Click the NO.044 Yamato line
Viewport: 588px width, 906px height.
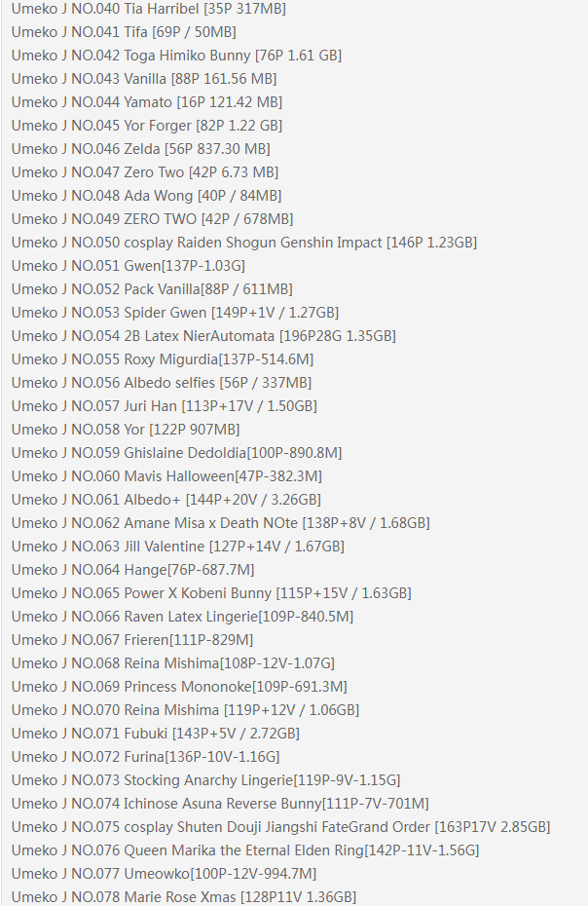(x=147, y=102)
